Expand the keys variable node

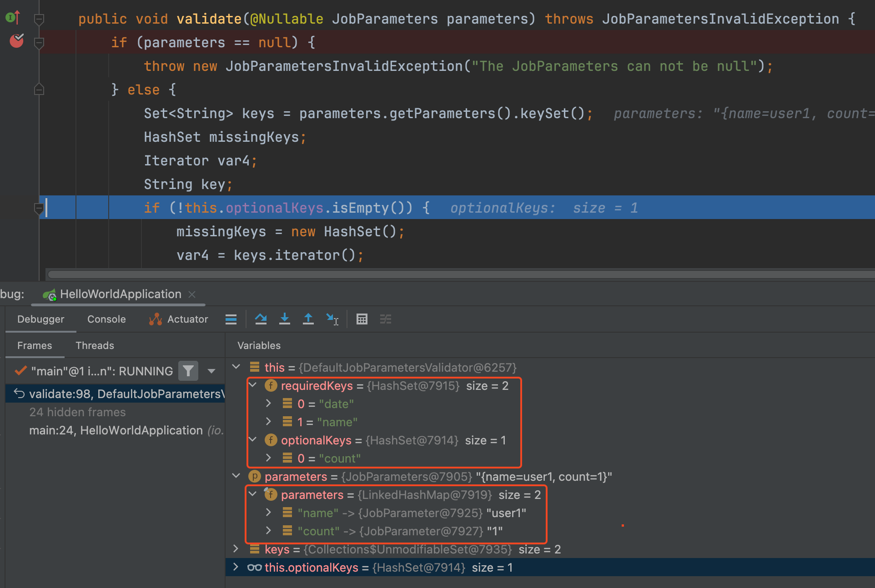coord(236,549)
